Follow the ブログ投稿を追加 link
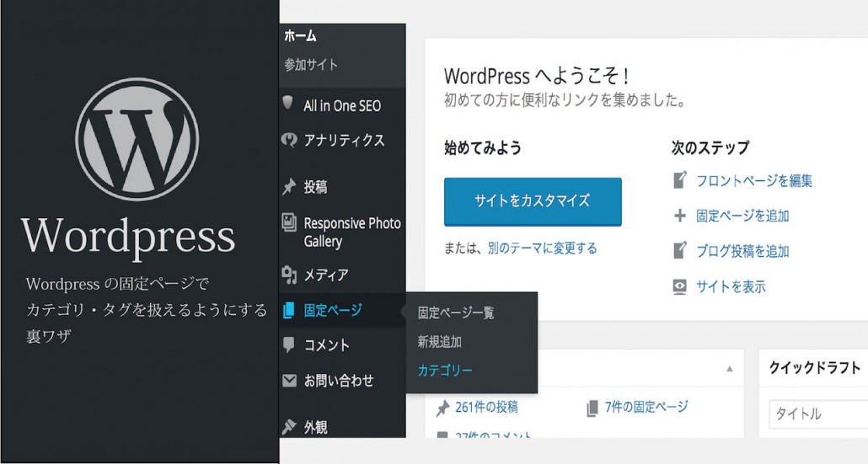The width and height of the screenshot is (868, 464). 742,251
